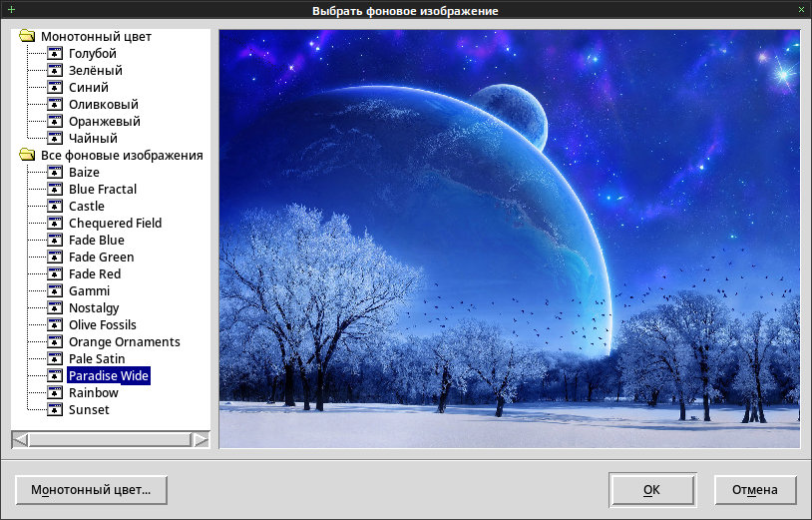
Task: Click the wallpaper icon beside Baize
Action: (55, 172)
